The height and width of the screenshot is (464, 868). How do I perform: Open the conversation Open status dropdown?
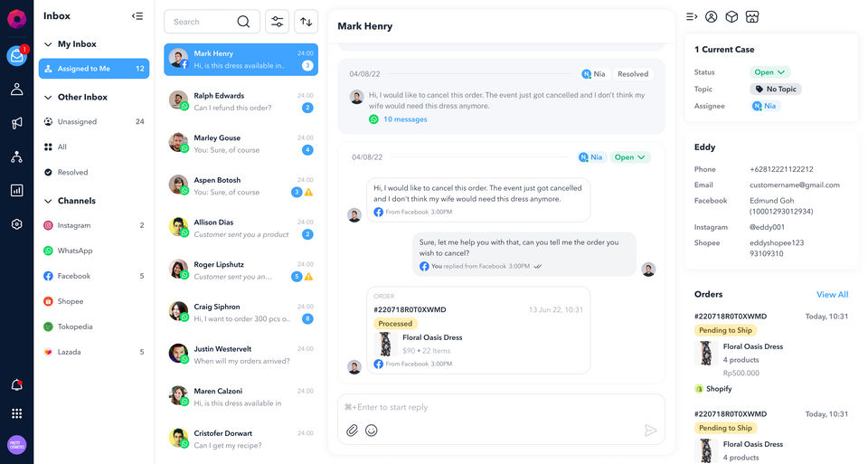pyautogui.click(x=630, y=157)
